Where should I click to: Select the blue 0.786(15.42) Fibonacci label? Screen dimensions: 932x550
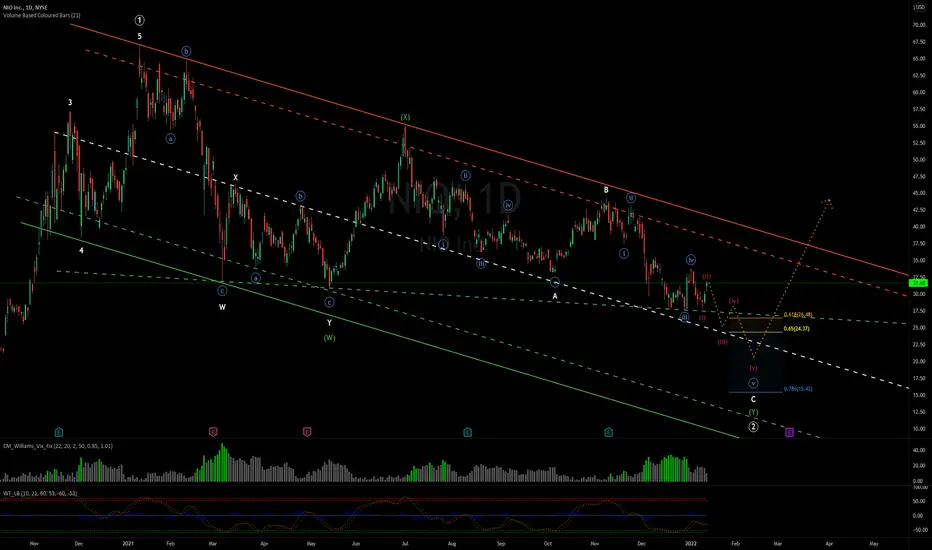798,389
